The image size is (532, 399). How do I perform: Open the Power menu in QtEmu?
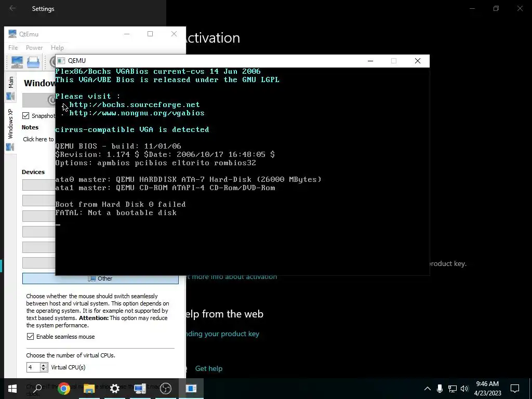[34, 48]
